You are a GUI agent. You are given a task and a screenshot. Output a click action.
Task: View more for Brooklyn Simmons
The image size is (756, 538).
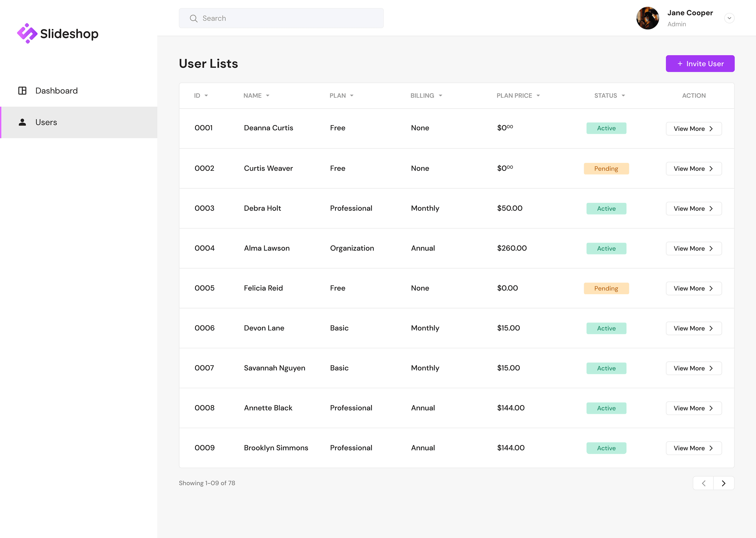[693, 448]
